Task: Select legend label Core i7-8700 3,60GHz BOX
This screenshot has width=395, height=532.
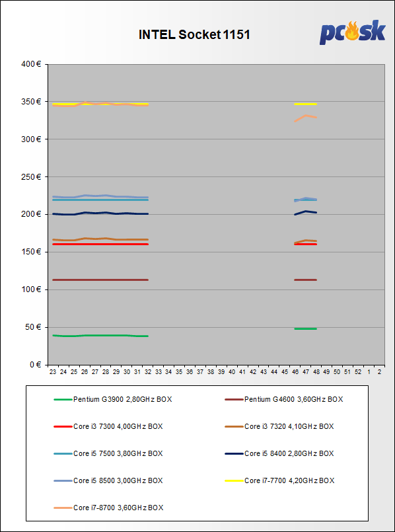Action: 118,508
